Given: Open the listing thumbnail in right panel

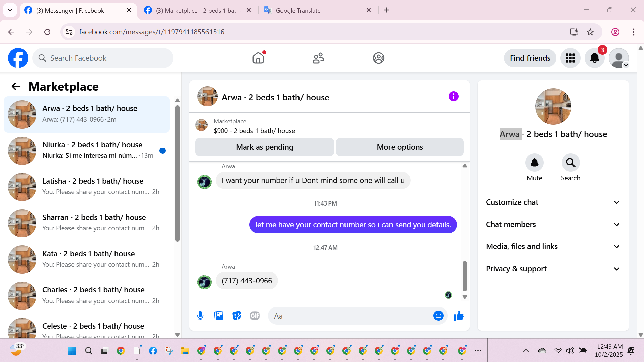Looking at the screenshot, I should point(553,106).
